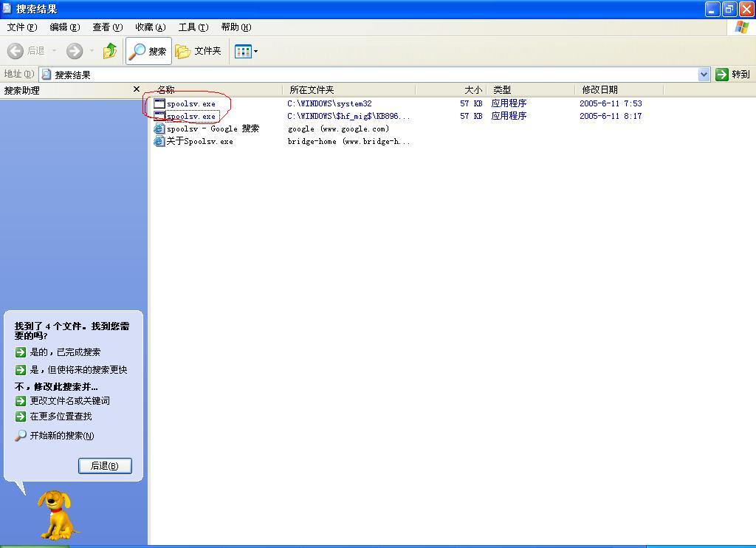
Task: Sort by 类型 column header
Action: tap(531, 89)
